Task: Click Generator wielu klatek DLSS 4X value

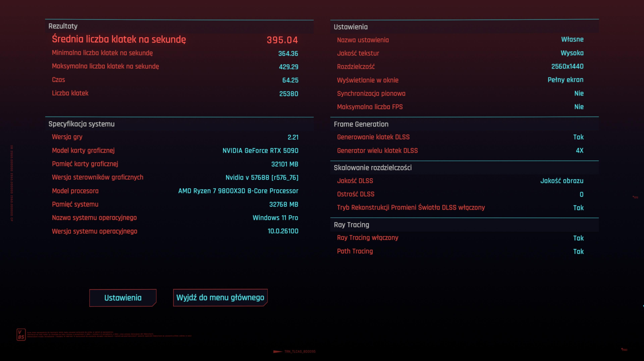Action: [x=579, y=150]
